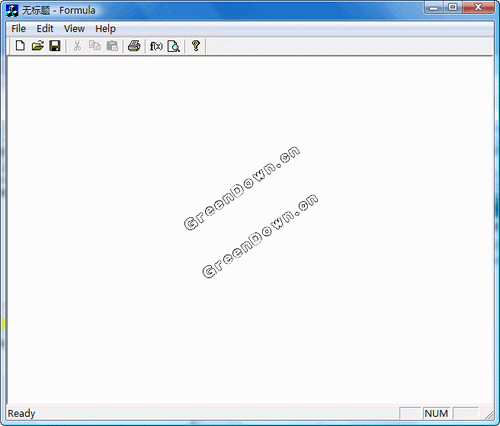Open the Help menu

coord(105,29)
